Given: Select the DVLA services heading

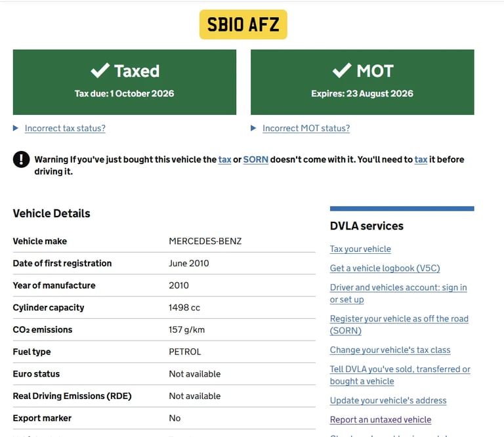Looking at the screenshot, I should click(366, 226).
